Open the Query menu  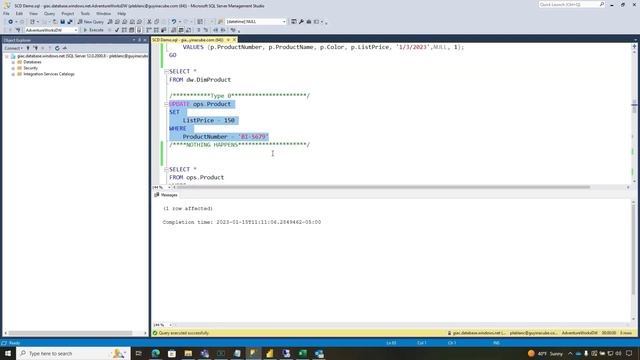(x=49, y=13)
